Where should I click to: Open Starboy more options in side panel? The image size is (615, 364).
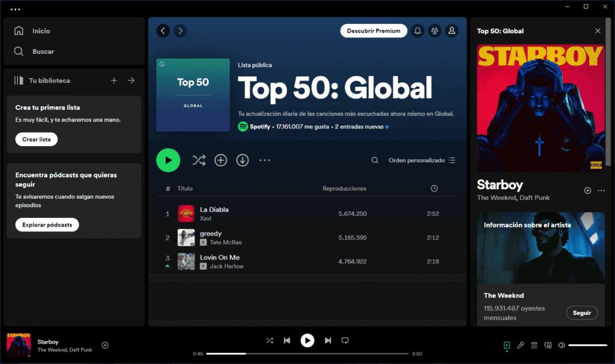coord(601,190)
